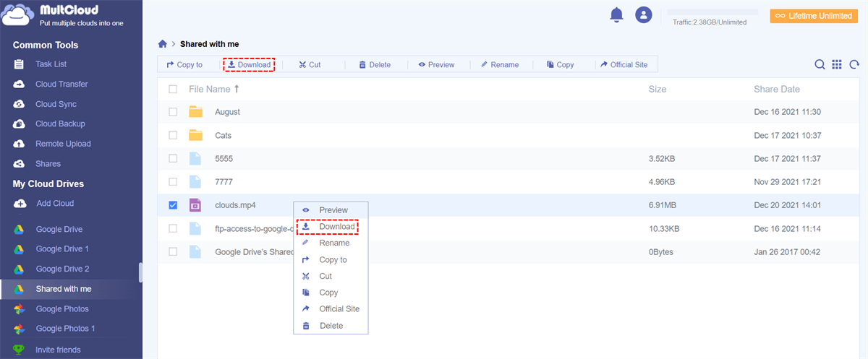Click Shared with me breadcrumb text

209,44
